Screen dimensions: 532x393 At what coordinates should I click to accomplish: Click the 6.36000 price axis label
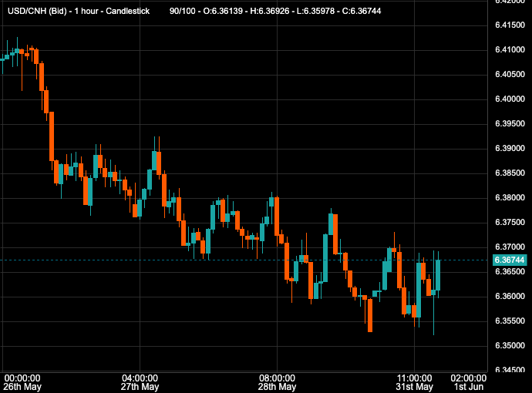point(510,297)
